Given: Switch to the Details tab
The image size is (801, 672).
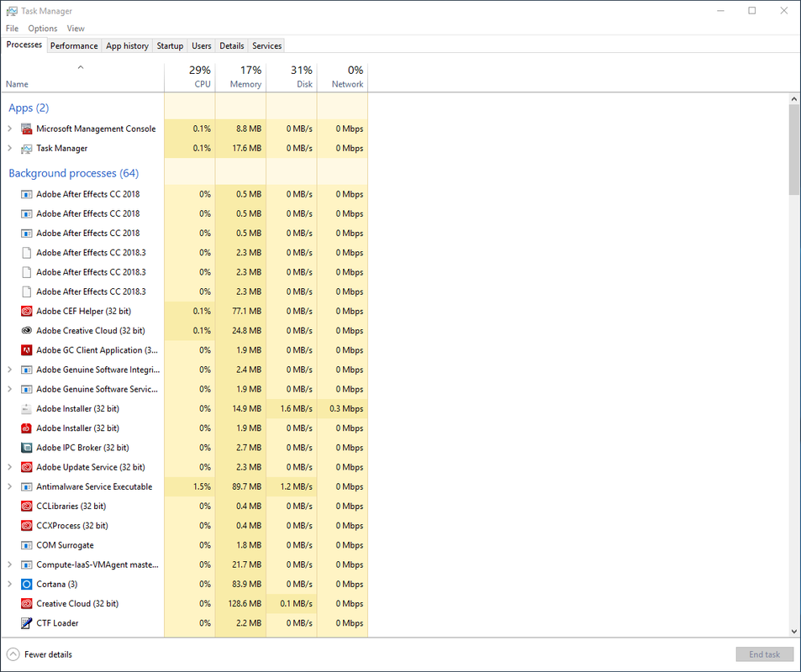Looking at the screenshot, I should [232, 46].
